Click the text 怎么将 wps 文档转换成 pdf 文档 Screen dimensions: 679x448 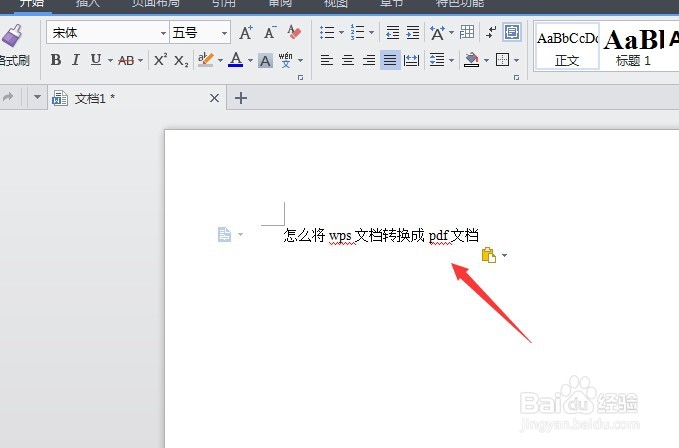click(381, 235)
